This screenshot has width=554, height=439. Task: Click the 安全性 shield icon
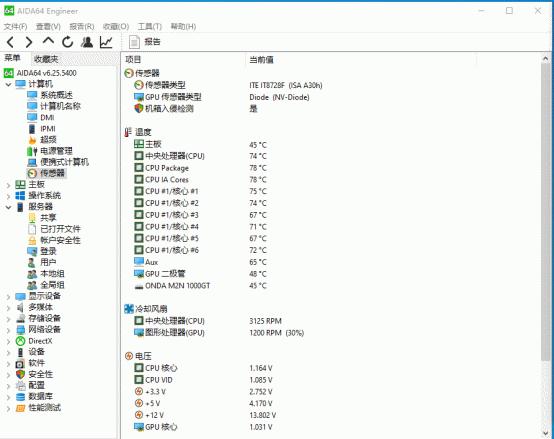[20, 374]
